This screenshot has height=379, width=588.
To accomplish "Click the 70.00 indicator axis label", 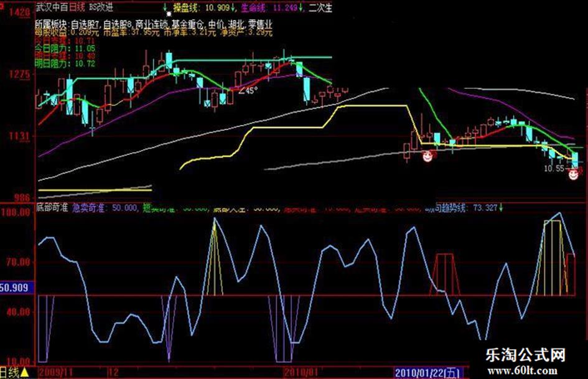I will (17, 262).
